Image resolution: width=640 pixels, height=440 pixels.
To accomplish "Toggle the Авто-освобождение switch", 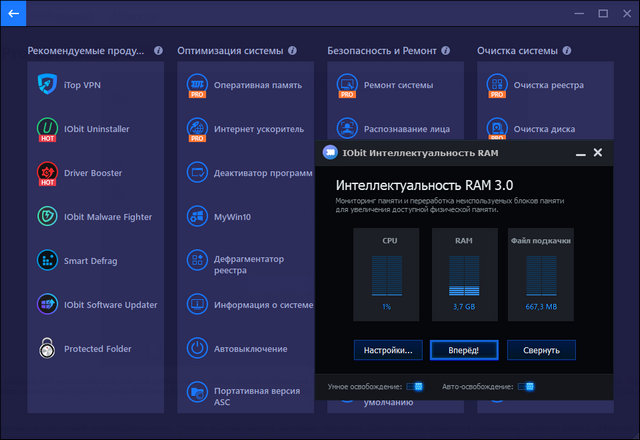I will (526, 386).
